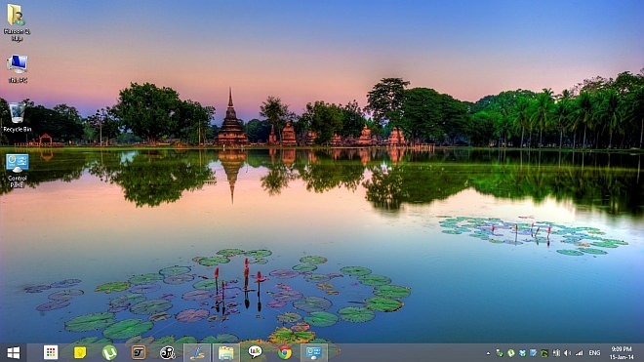Show hidden system tray icons

click(488, 353)
